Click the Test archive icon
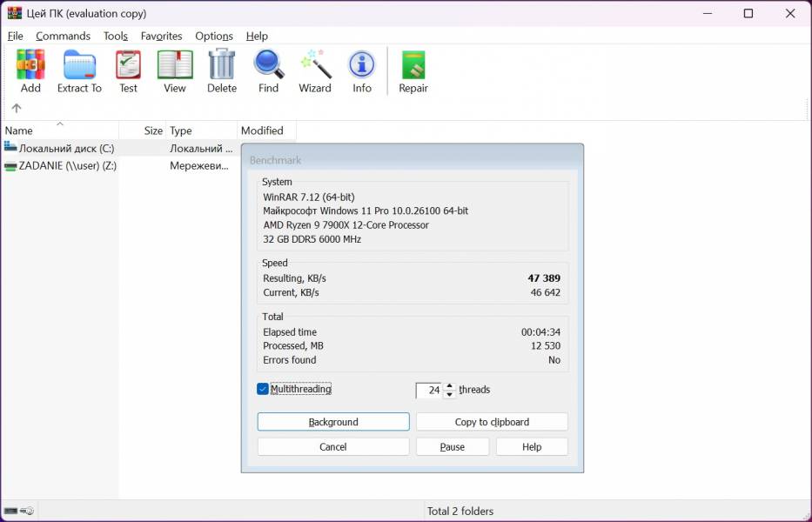Screen dimensions: 812x522 point(128,66)
